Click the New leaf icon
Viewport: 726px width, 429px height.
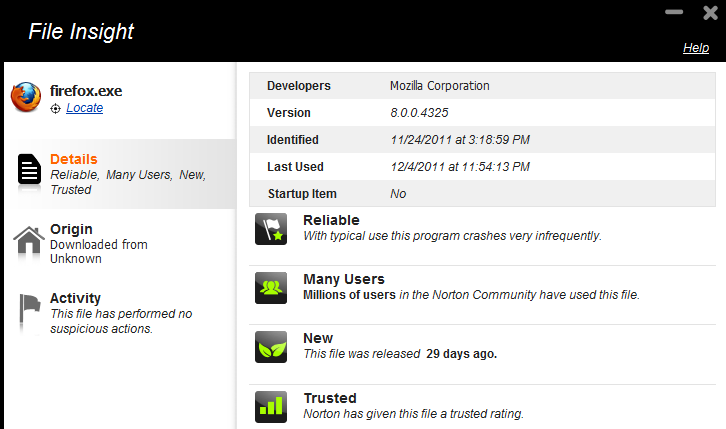[x=271, y=347]
